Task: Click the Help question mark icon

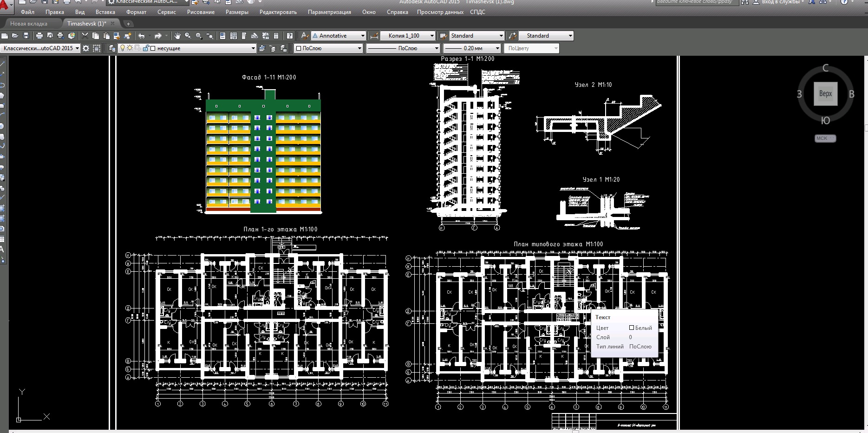Action: (x=290, y=35)
